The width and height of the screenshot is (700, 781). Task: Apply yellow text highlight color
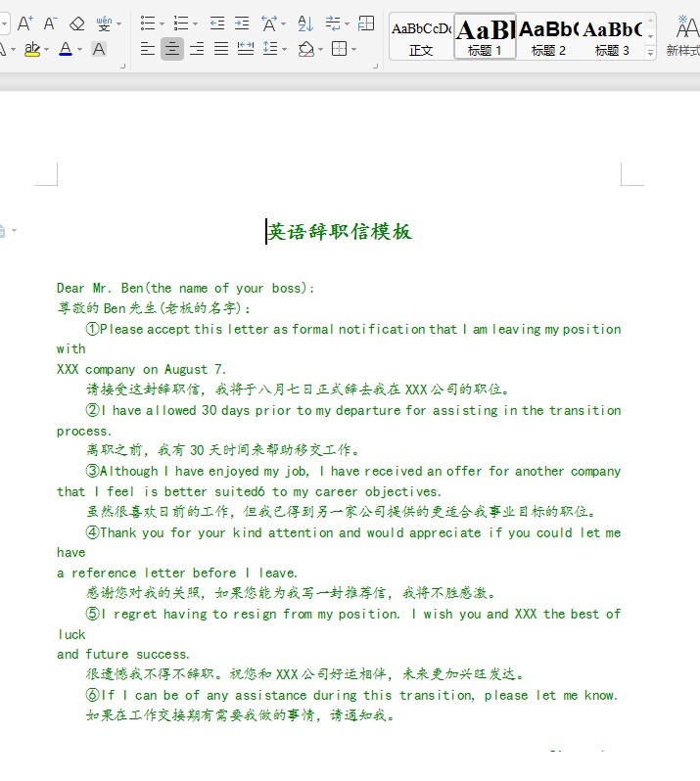tap(32, 49)
